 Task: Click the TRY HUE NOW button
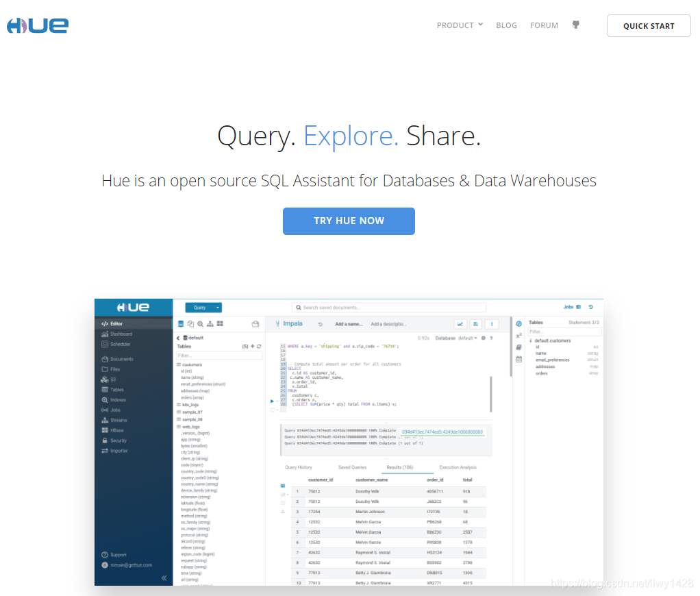349,221
